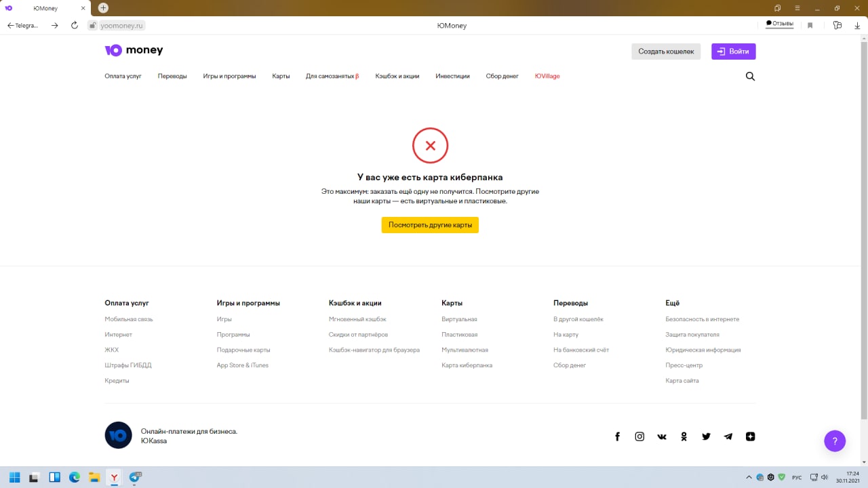Open the Twitter social icon in footer

(x=706, y=436)
